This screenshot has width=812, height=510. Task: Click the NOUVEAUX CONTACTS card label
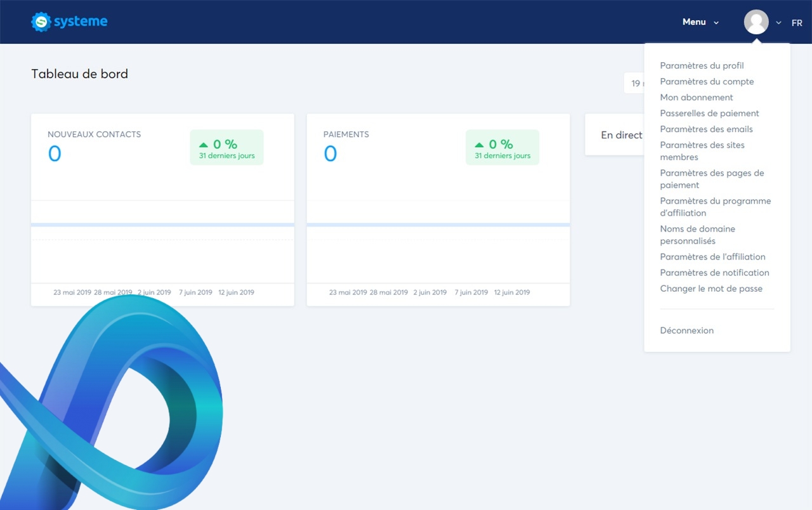coord(94,134)
